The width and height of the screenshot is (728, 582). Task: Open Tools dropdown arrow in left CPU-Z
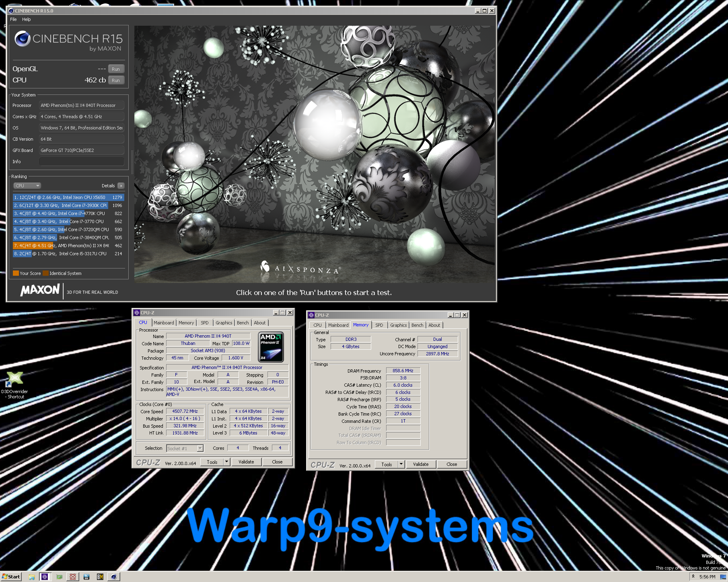click(226, 462)
